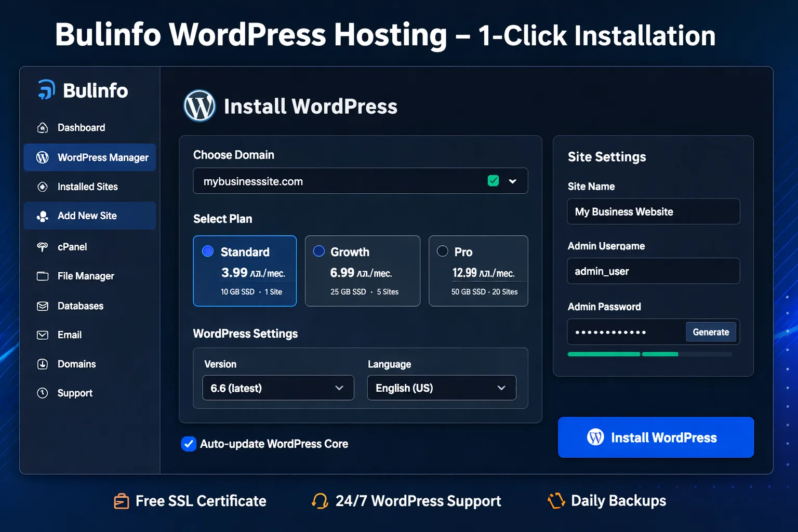Click the Bulinfo brand name text
Viewport: 798px width, 532px height.
point(96,90)
